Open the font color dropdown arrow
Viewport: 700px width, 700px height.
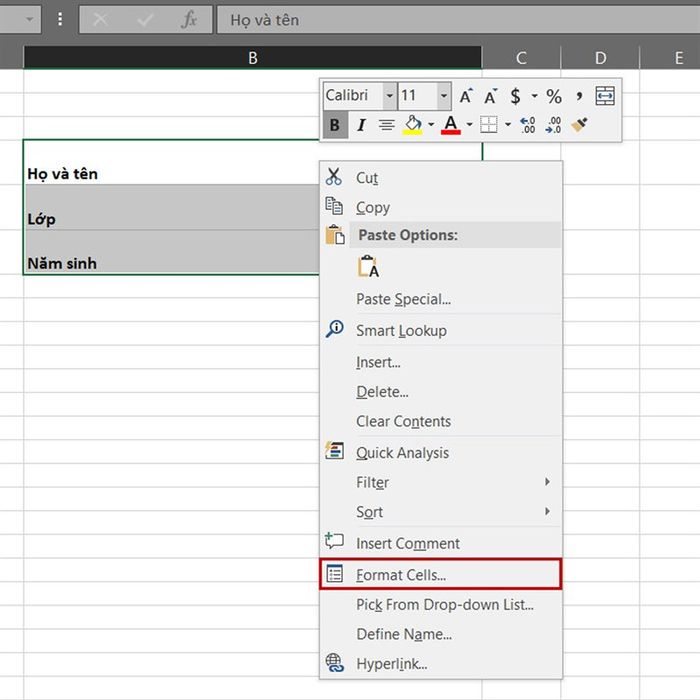469,125
